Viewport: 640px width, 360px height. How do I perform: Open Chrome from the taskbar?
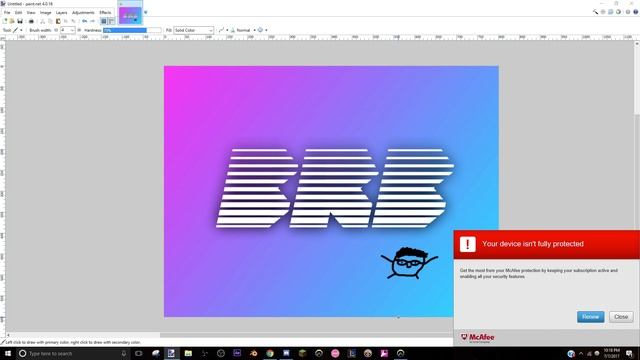point(270,353)
